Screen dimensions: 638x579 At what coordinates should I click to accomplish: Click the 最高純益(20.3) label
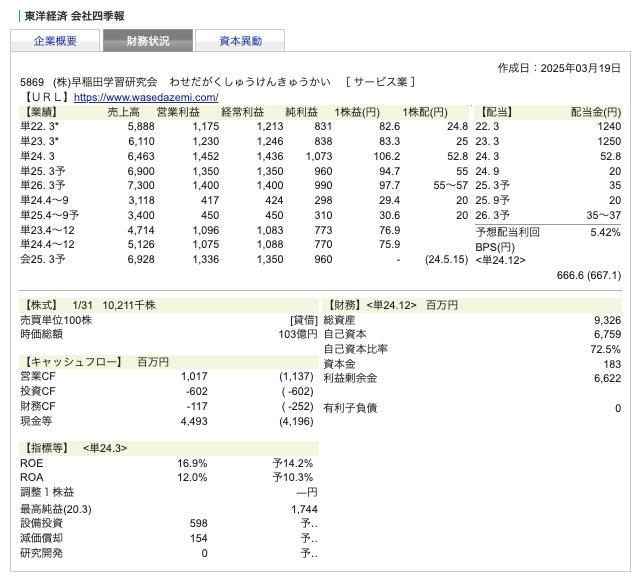56,509
